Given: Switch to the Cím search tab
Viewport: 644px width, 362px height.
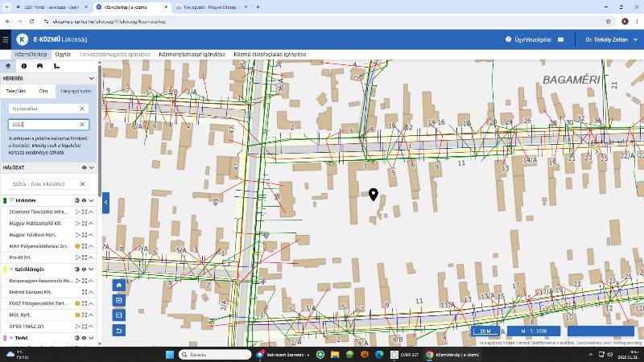Looking at the screenshot, I should 43,91.
